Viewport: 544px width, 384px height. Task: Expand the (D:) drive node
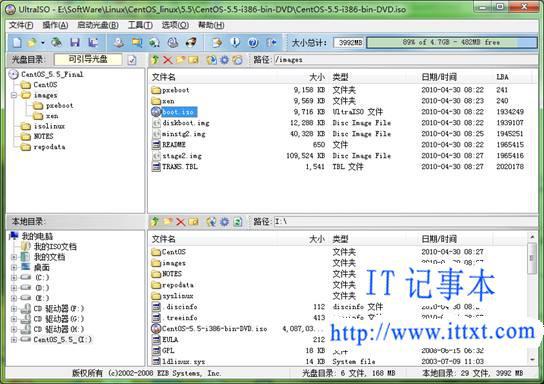14,288
